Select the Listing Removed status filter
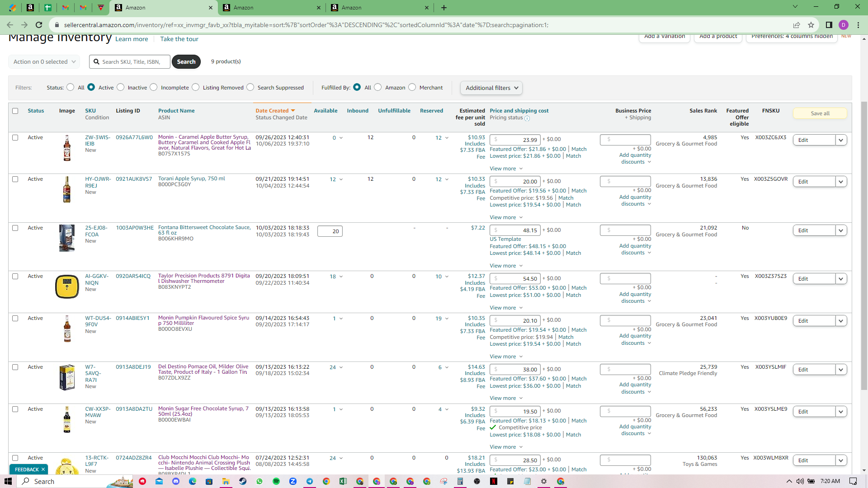868x488 pixels. point(196,87)
